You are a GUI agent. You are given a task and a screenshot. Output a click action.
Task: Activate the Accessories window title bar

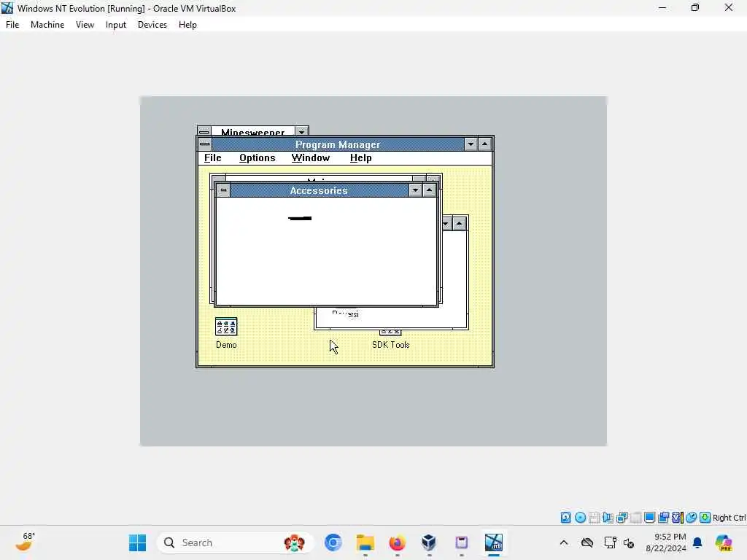coord(320,190)
